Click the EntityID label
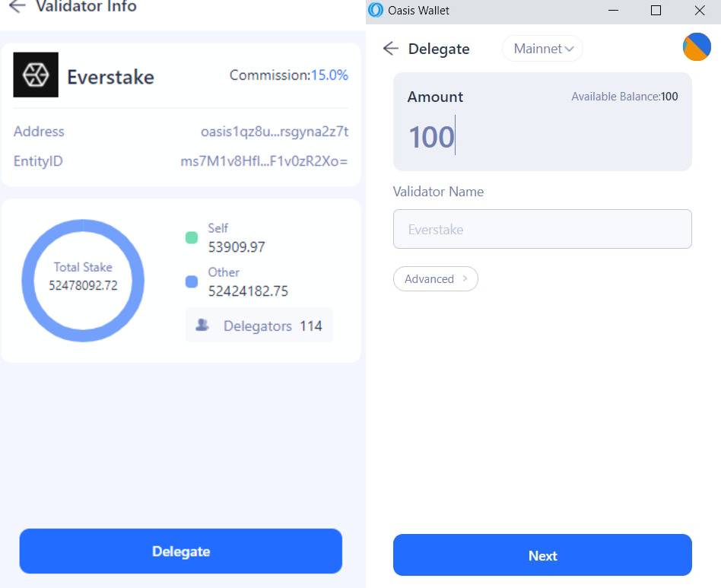Screen dimensions: 721x588 [x=38, y=161]
